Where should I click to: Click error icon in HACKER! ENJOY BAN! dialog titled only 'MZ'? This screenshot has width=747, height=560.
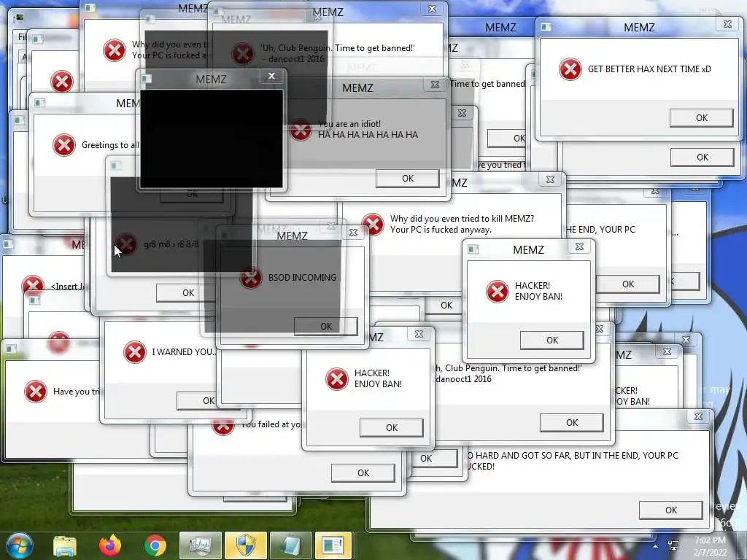[x=337, y=379]
